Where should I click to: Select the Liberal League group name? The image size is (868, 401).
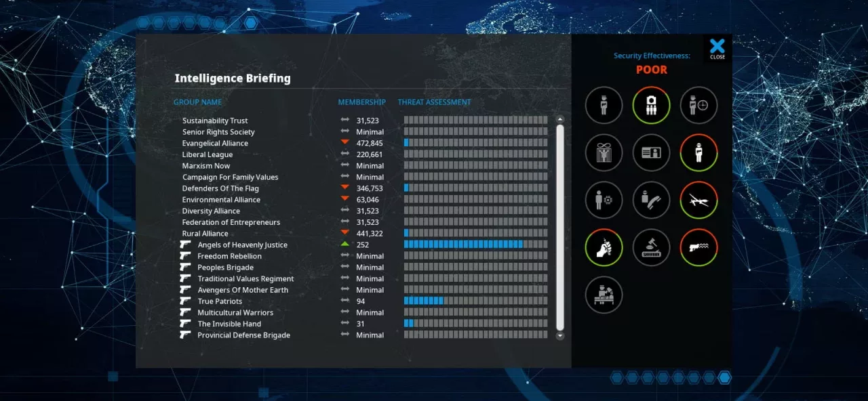click(208, 154)
